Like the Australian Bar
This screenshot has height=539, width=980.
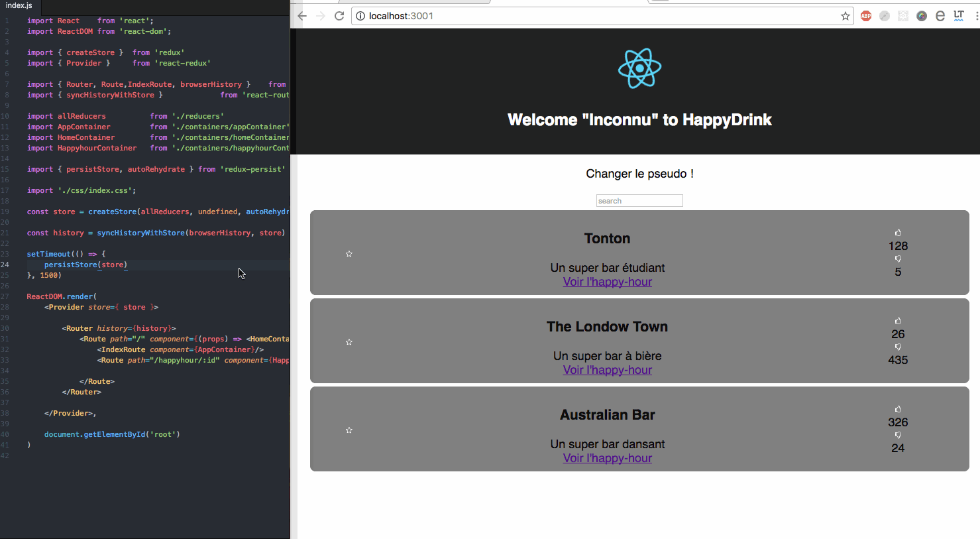coord(898,409)
